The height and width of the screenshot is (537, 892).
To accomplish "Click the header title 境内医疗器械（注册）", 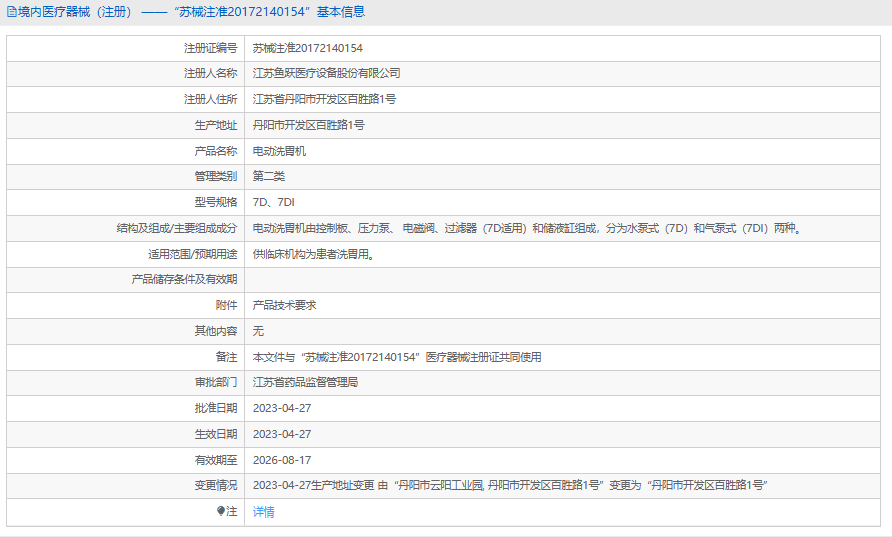I will (x=78, y=12).
